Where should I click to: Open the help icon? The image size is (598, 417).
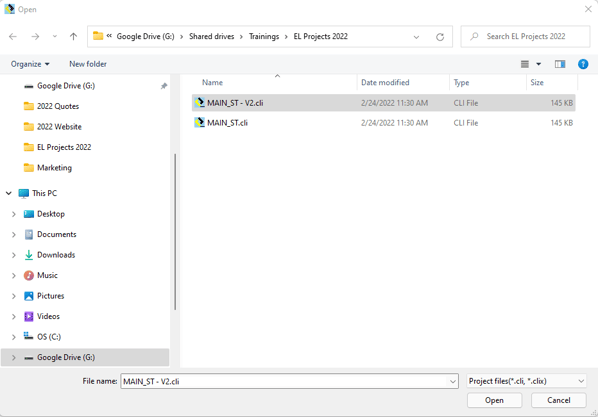pyautogui.click(x=583, y=64)
